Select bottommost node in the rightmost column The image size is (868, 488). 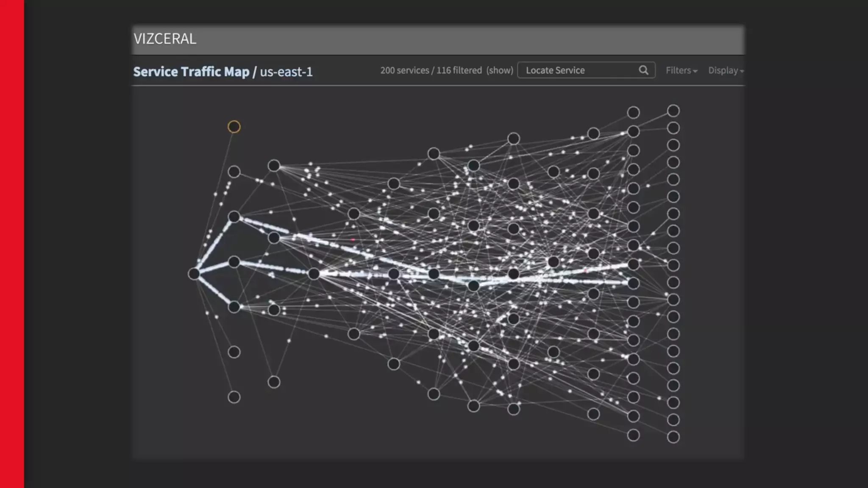point(673,437)
